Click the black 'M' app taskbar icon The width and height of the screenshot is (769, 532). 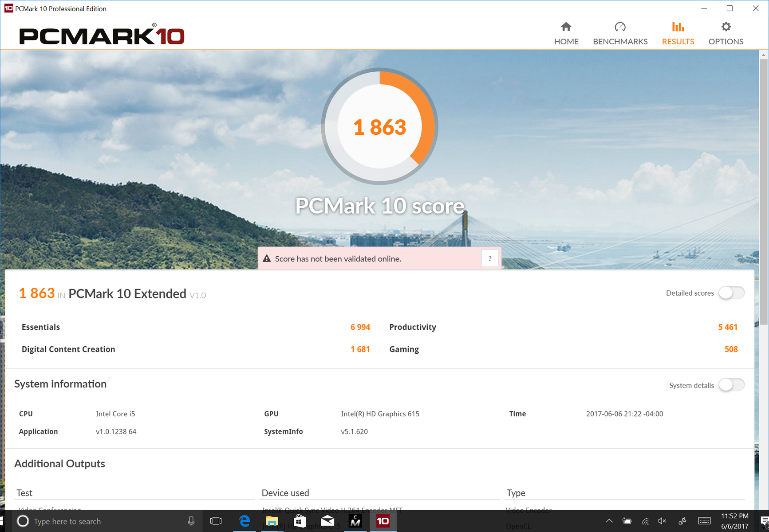(x=355, y=521)
